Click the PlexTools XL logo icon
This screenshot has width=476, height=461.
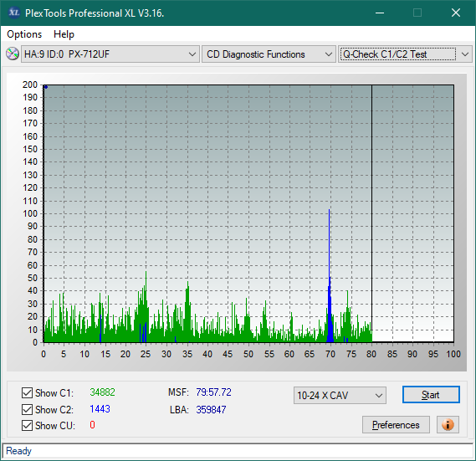(x=13, y=13)
